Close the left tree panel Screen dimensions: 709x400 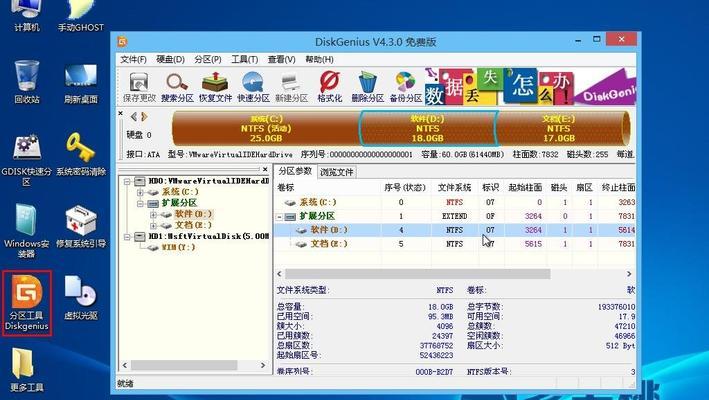pyautogui.click(x=265, y=169)
